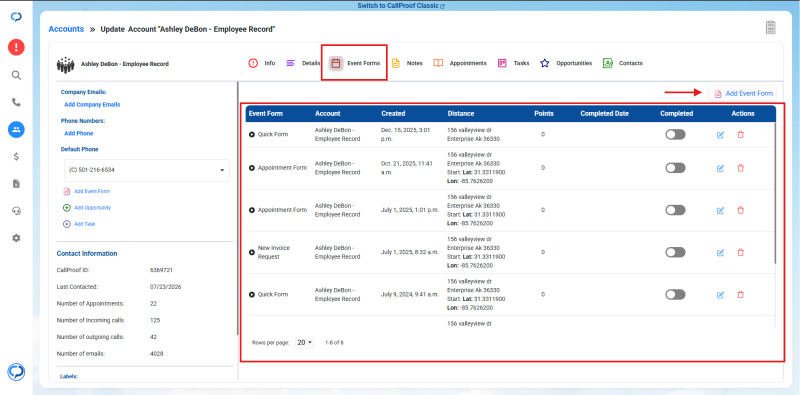Switch to the Info tab
The height and width of the screenshot is (395, 800).
click(262, 63)
